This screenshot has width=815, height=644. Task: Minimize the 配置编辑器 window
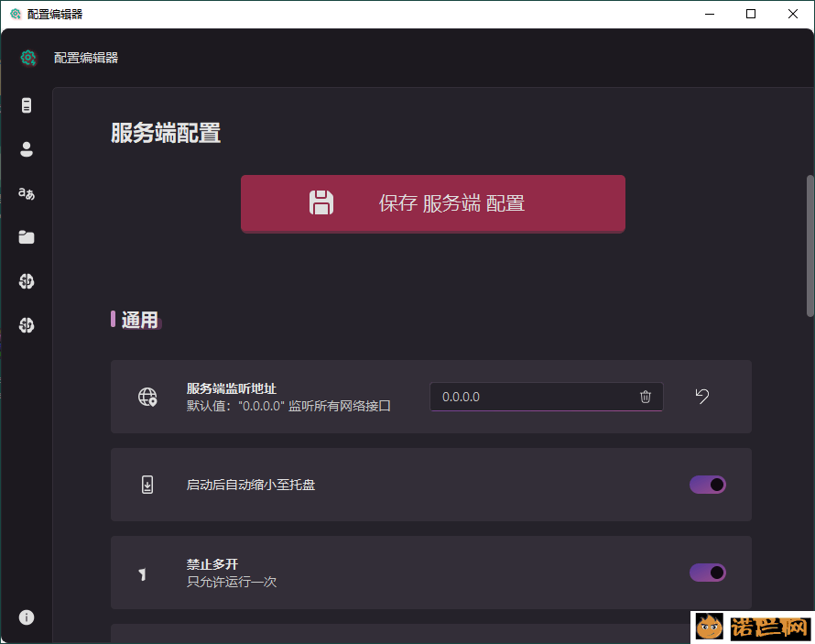tap(710, 14)
